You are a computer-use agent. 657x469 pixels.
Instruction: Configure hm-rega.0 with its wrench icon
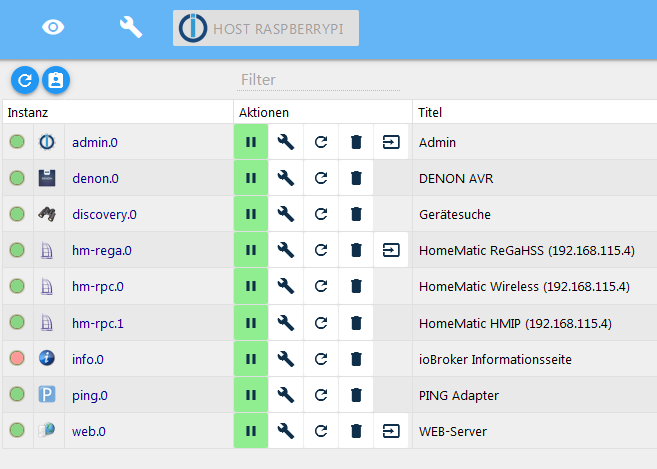click(286, 250)
